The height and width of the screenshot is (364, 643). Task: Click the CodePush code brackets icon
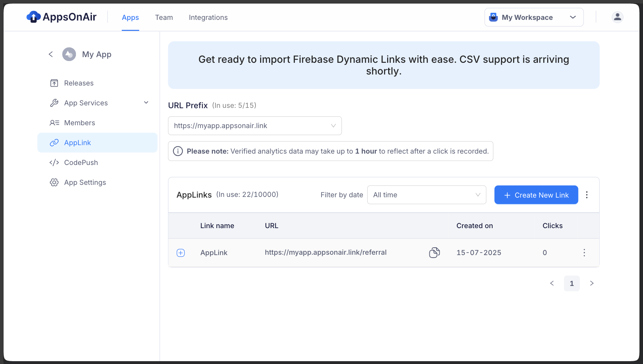pyautogui.click(x=54, y=162)
